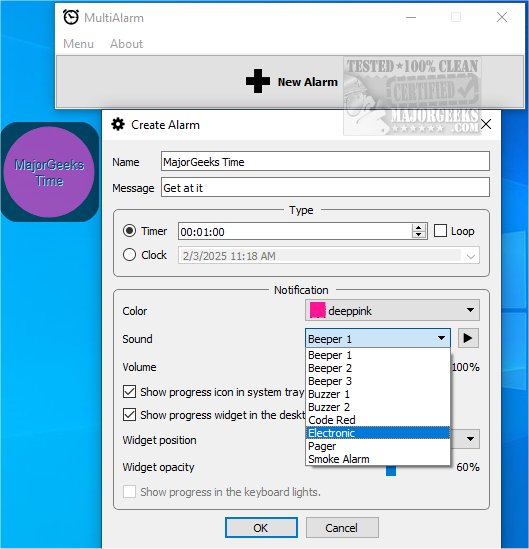Click the deeppink color swatch
Image resolution: width=529 pixels, height=549 pixels.
point(318,311)
